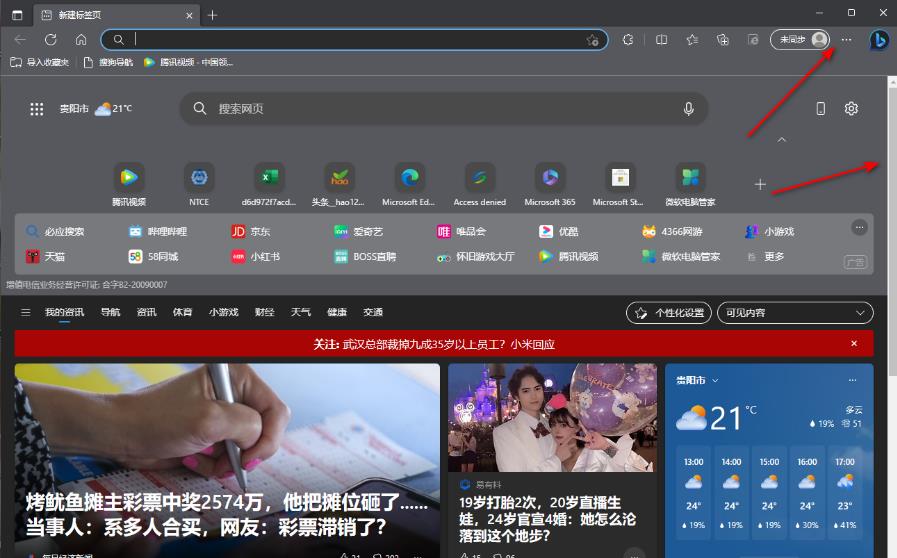The height and width of the screenshot is (558, 897).
Task: Open Settings and more ellipsis menu
Action: (846, 39)
